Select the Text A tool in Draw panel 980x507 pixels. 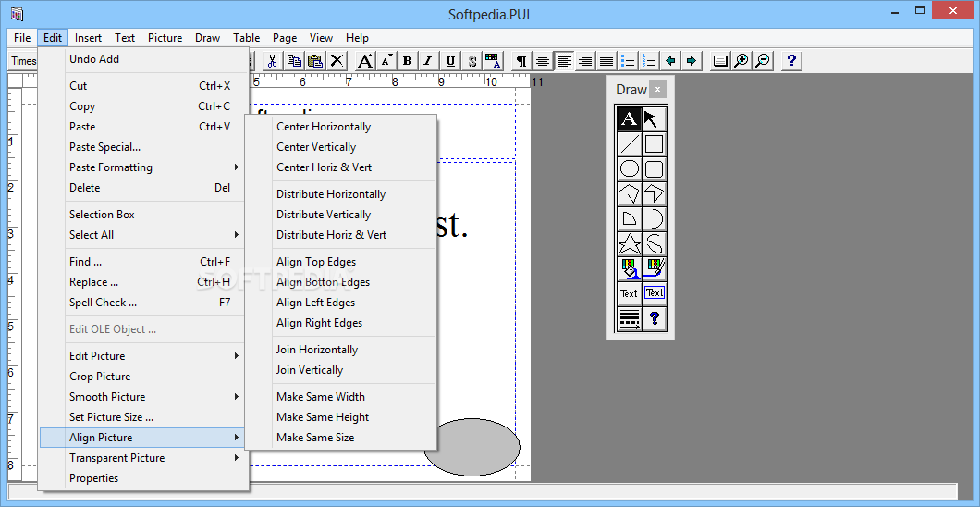[x=629, y=118]
